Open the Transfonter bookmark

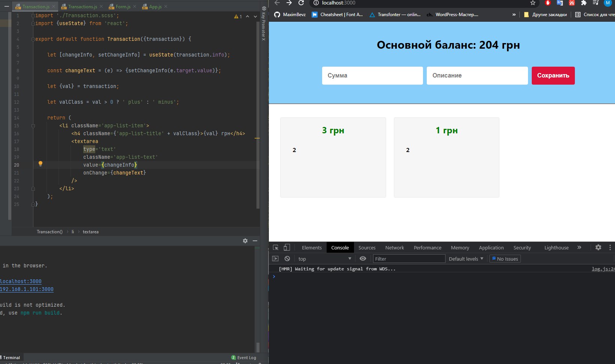click(395, 15)
